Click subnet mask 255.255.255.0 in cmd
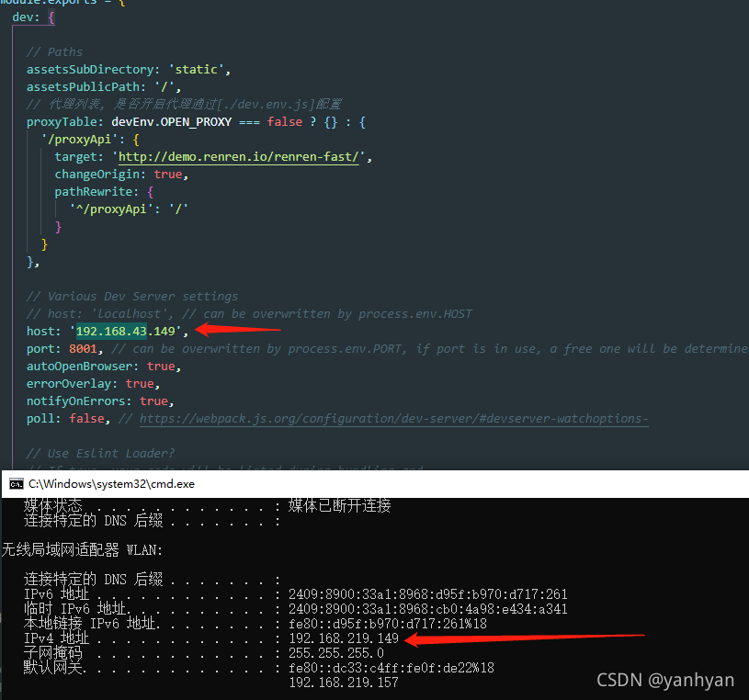This screenshot has height=700, width=749. coord(336,653)
